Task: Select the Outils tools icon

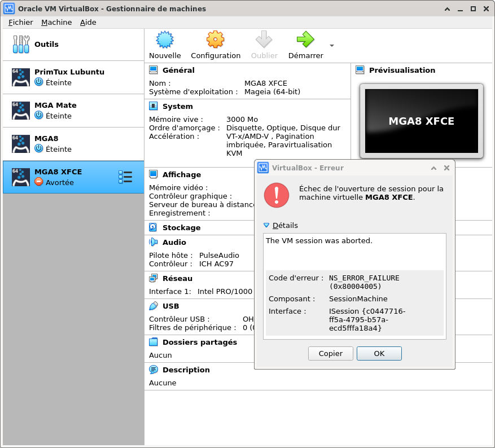Action: coord(21,44)
